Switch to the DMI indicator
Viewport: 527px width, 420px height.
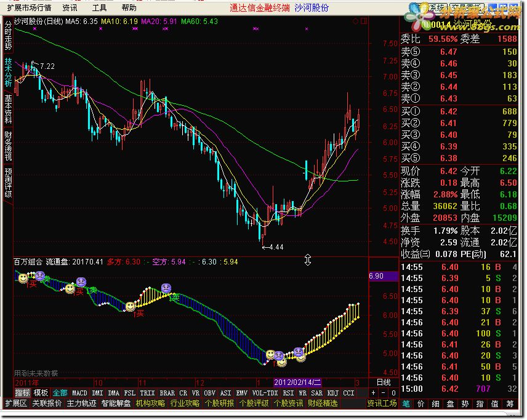coord(97,393)
